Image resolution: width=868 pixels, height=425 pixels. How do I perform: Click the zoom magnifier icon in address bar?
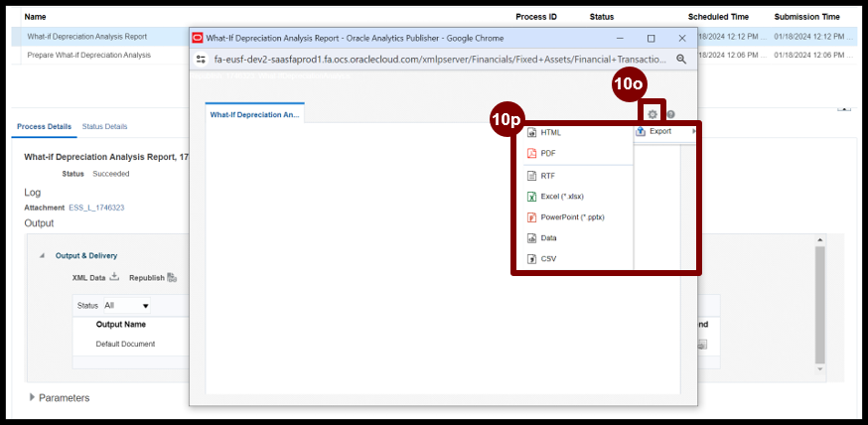pos(681,59)
